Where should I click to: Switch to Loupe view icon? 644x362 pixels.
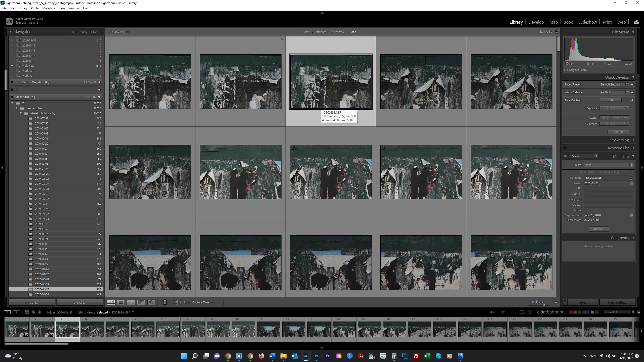pos(121,302)
